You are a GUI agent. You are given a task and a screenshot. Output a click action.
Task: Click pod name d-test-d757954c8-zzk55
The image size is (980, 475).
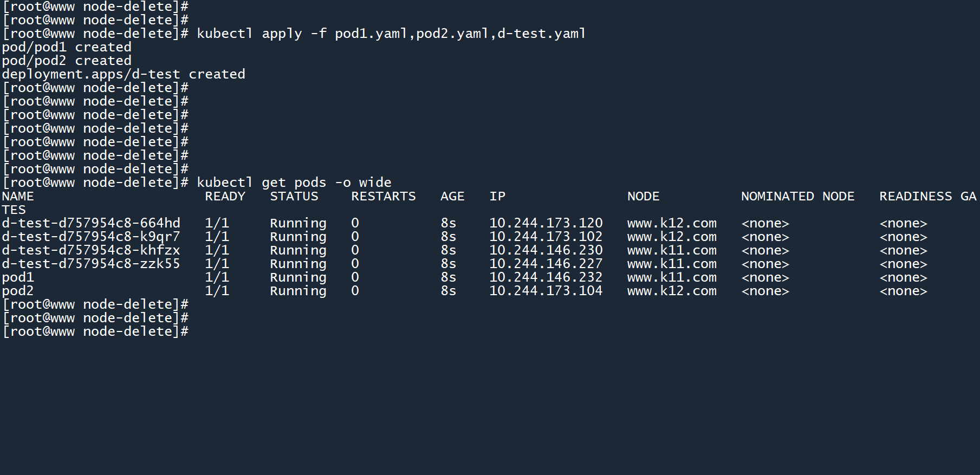coord(90,264)
